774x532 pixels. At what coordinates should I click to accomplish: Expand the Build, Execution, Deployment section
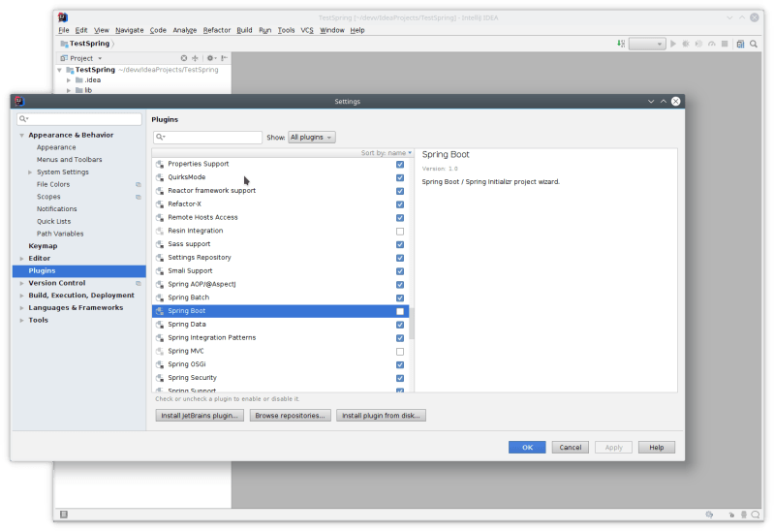tap(21, 296)
